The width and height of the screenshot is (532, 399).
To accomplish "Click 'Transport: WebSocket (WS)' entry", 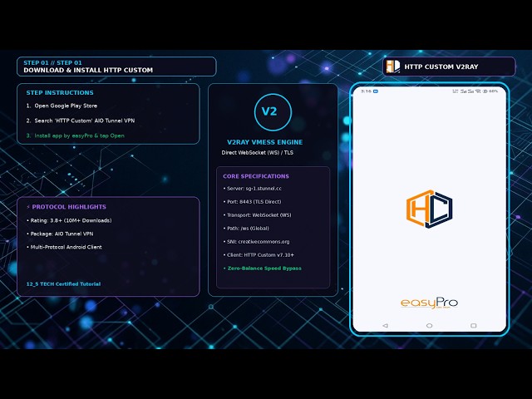I will pos(257,214).
